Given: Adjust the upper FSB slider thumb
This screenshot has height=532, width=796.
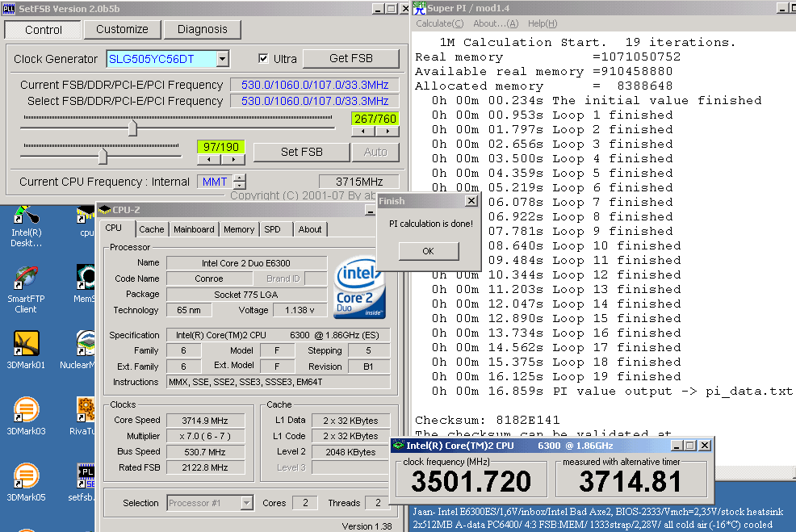Looking at the screenshot, I should tap(132, 128).
